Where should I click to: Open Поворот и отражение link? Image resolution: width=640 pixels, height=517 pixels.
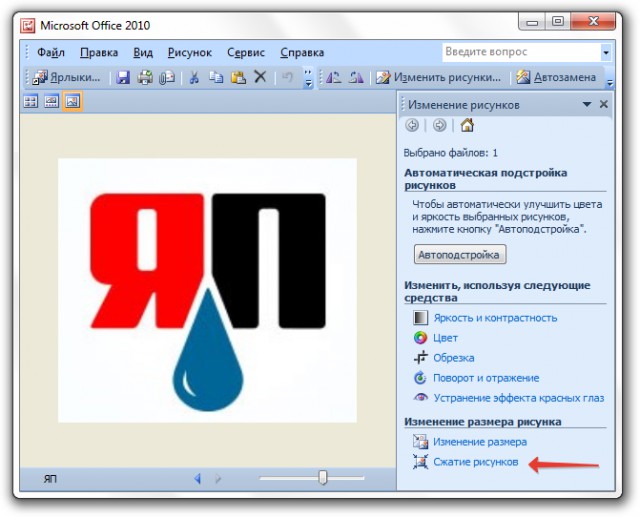point(486,378)
